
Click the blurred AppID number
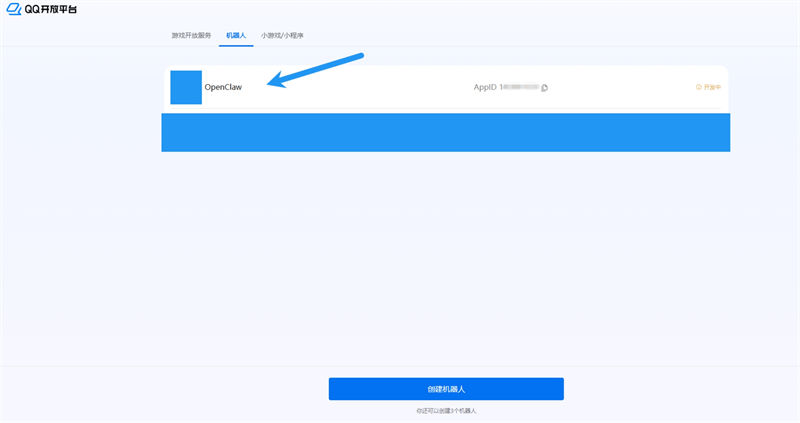pos(519,87)
